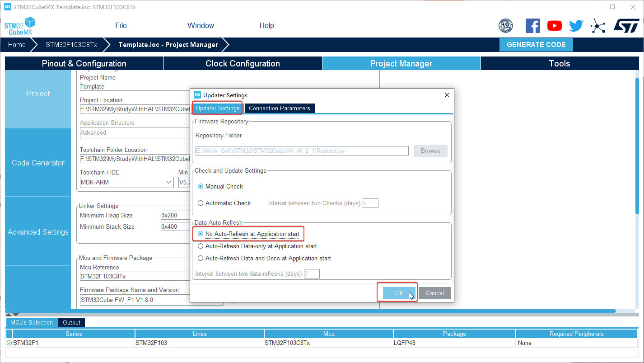This screenshot has width=644, height=363.
Task: Click the Mcu column header
Action: pyautogui.click(x=329, y=334)
